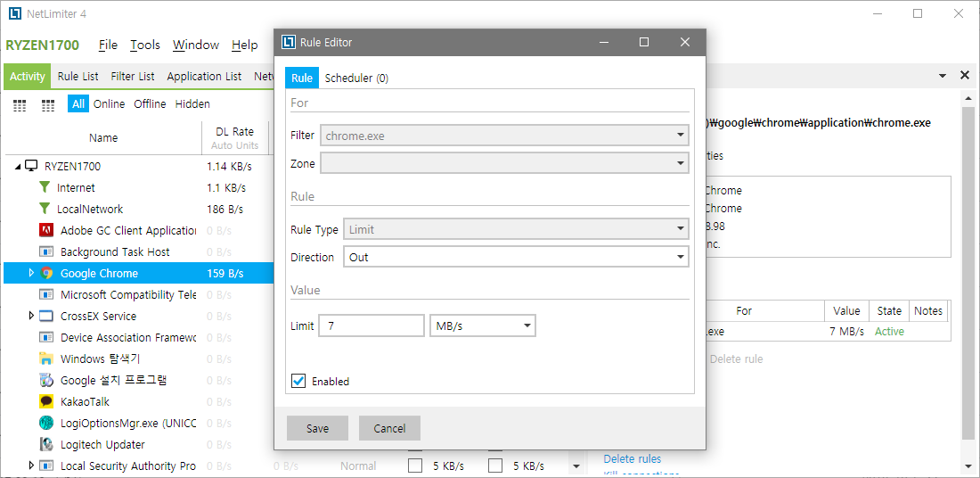
Task: Click the RYZEN1700 computer monitor icon
Action: pos(32,166)
